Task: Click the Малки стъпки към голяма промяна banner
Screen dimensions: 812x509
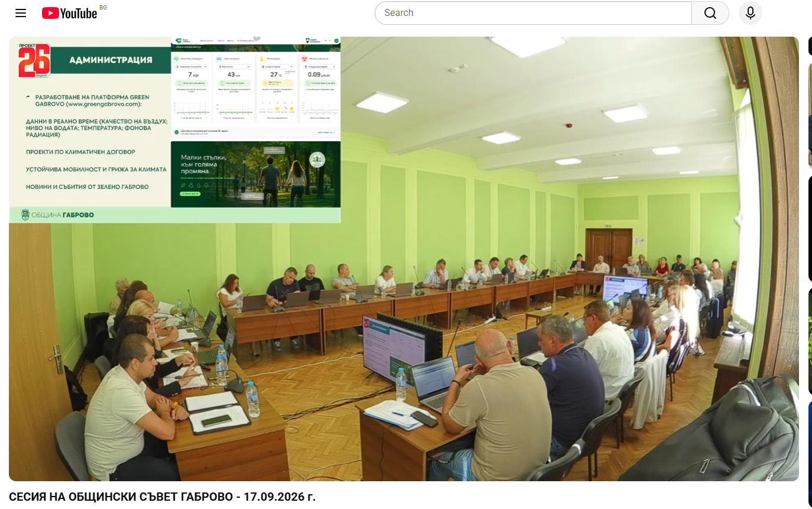Action: [255, 174]
